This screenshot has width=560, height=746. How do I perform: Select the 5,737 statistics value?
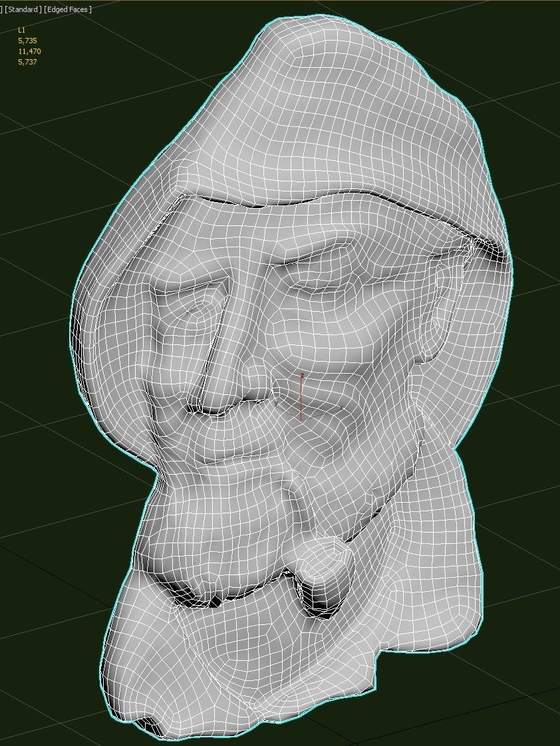pos(27,62)
